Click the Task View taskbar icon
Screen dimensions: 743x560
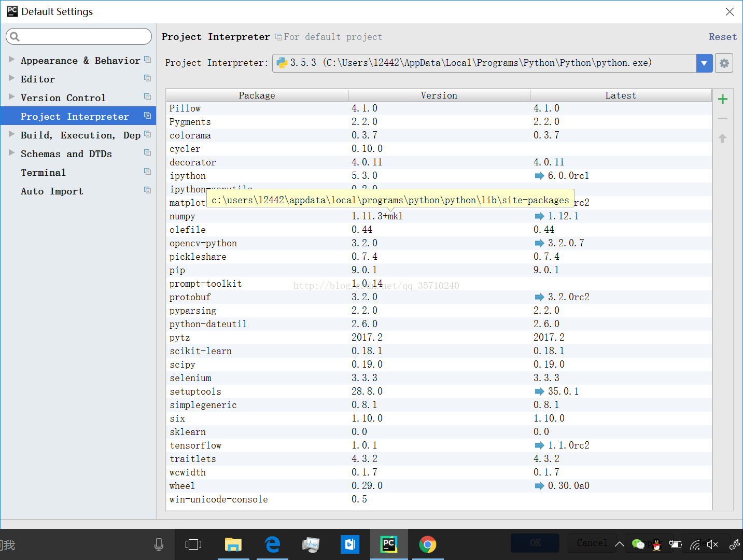click(x=193, y=544)
